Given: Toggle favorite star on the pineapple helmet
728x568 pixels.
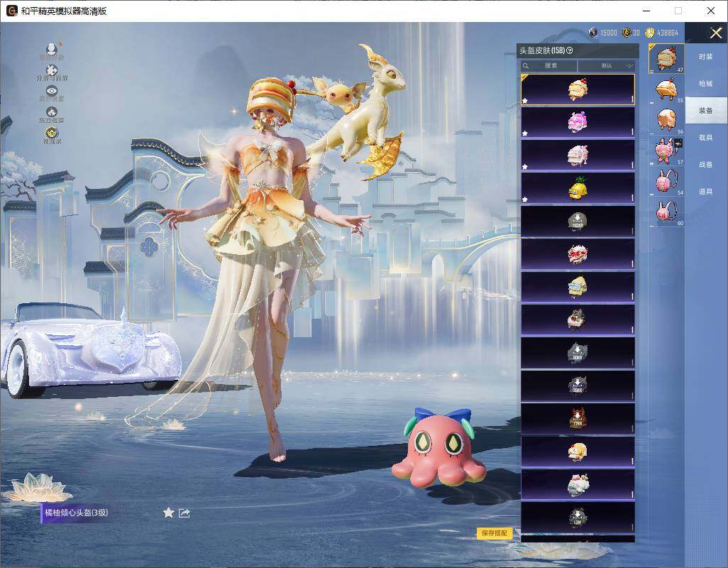Looking at the screenshot, I should tap(525, 200).
